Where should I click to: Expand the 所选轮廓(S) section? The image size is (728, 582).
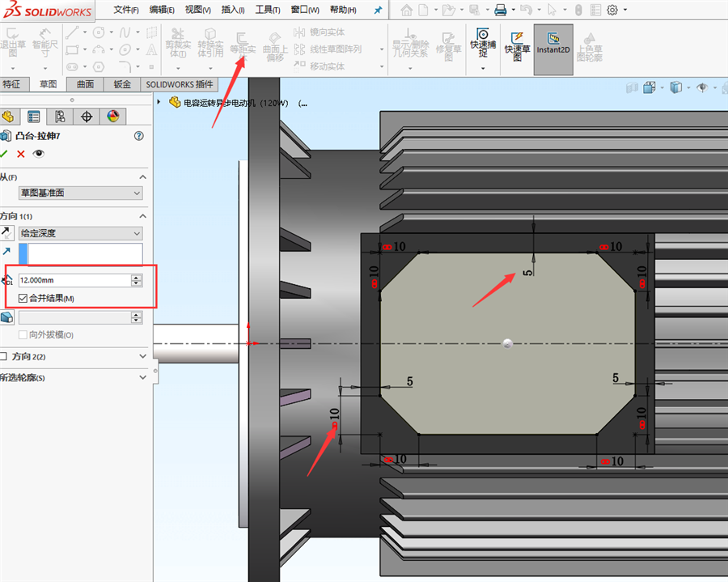pos(142,377)
